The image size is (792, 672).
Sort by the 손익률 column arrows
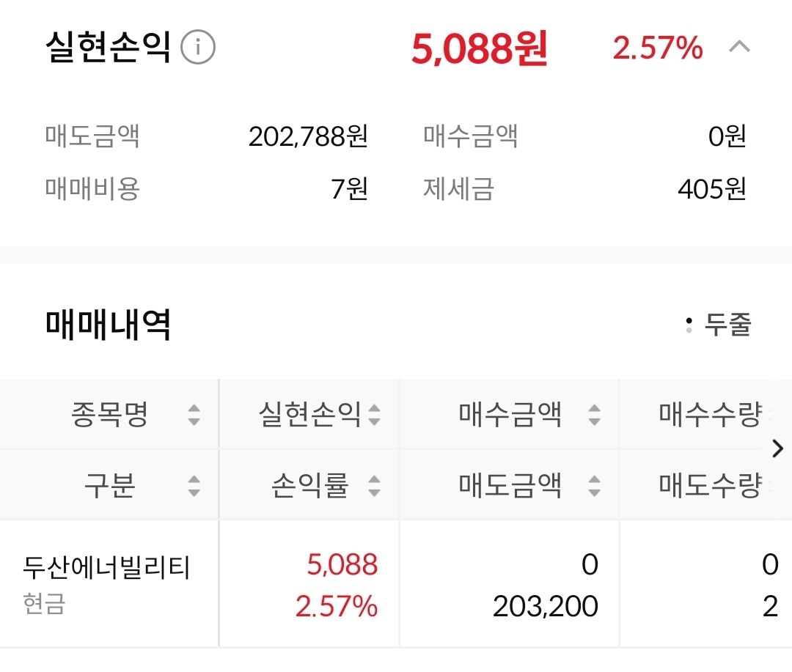[x=374, y=485]
